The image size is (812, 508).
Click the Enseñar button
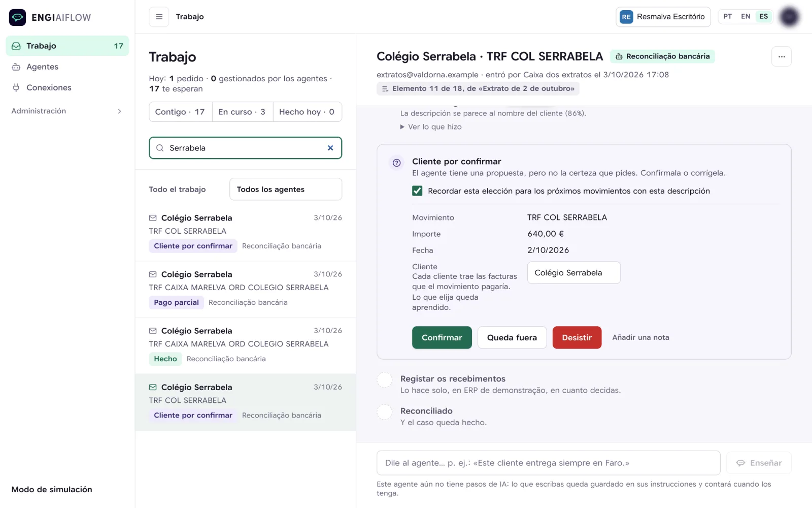tap(759, 463)
